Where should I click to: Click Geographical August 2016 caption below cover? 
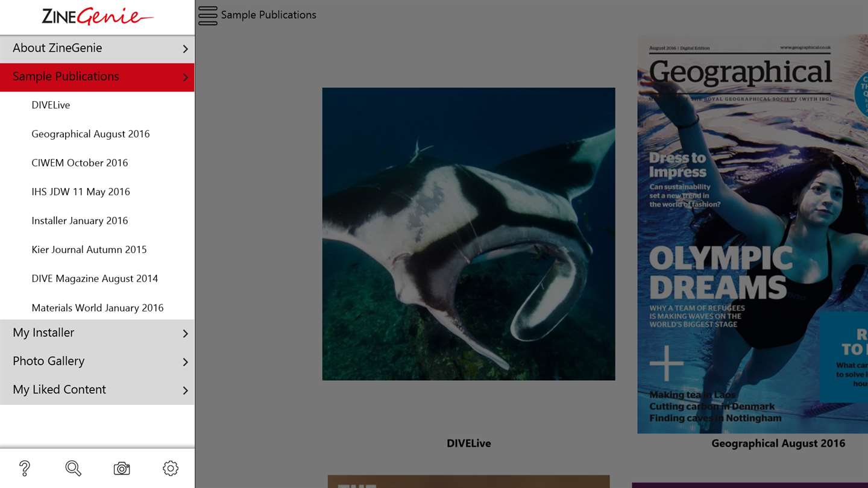(x=778, y=443)
